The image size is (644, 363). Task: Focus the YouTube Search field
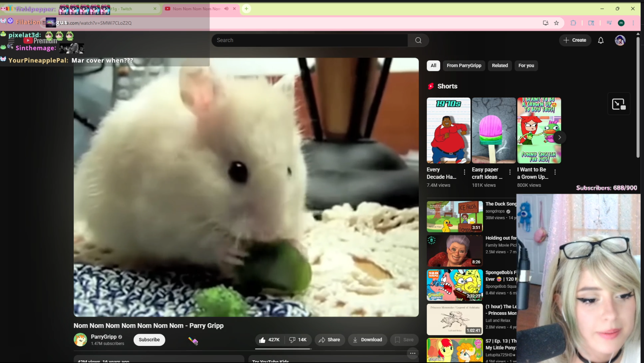(310, 40)
